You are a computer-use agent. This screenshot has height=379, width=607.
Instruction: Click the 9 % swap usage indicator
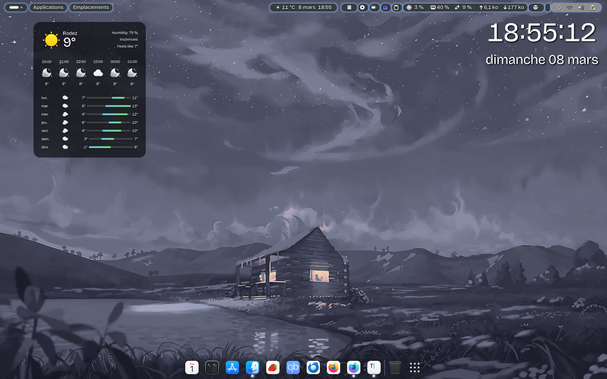point(463,7)
